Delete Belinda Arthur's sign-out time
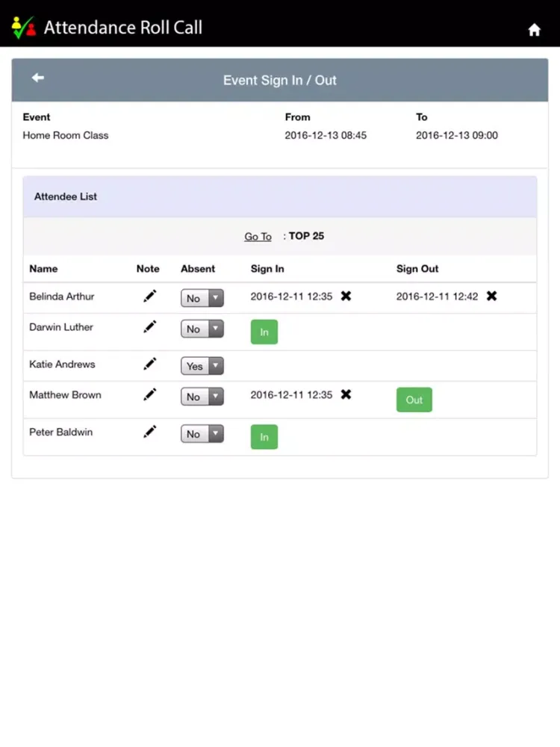 pos(491,297)
